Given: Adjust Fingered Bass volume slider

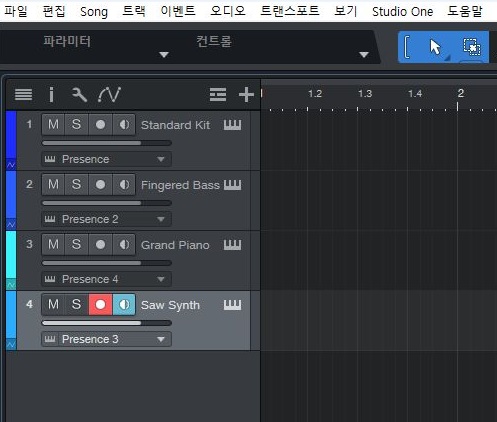Looking at the screenshot, I should 107,203.
